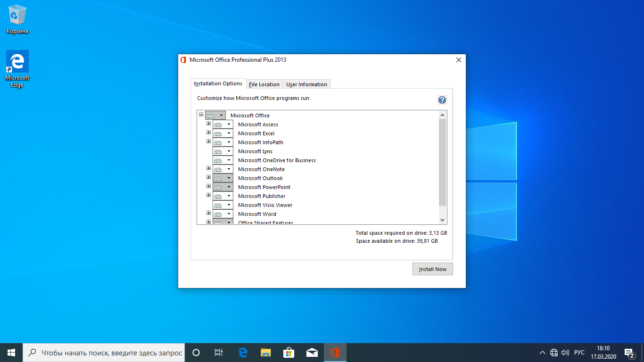Image resolution: width=644 pixels, height=362 pixels.
Task: Open install options dropdown for Microsoft Office
Action: [215, 115]
